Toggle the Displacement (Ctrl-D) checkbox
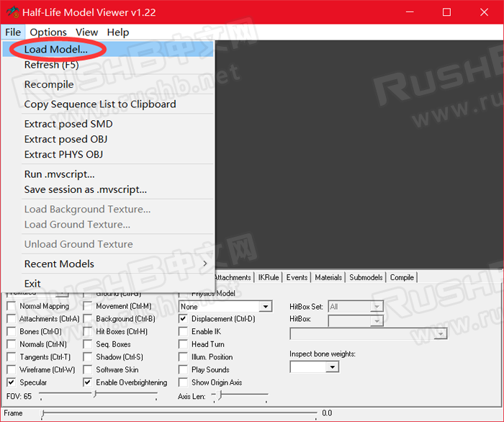504x422 pixels. coord(183,319)
